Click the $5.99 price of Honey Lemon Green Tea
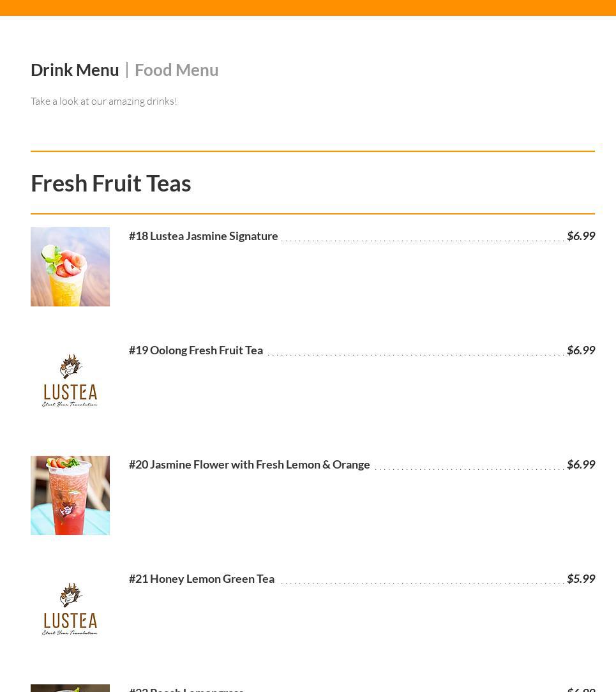Screen dimensions: 616x692 point(580,578)
